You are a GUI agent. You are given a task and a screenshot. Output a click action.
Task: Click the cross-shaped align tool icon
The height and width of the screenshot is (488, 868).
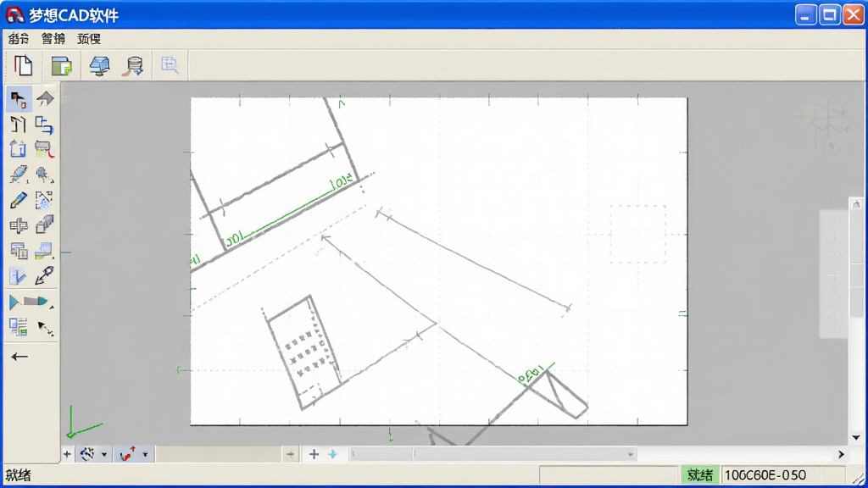pyautogui.click(x=19, y=225)
